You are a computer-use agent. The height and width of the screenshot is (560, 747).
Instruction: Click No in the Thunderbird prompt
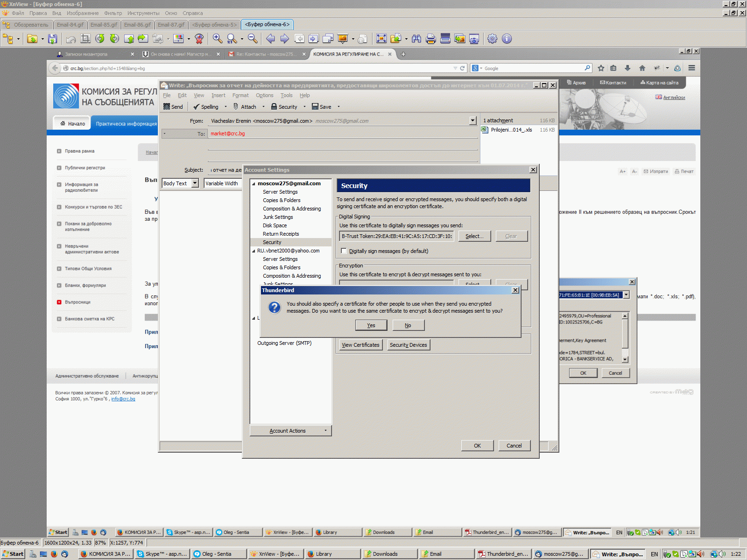pos(408,325)
